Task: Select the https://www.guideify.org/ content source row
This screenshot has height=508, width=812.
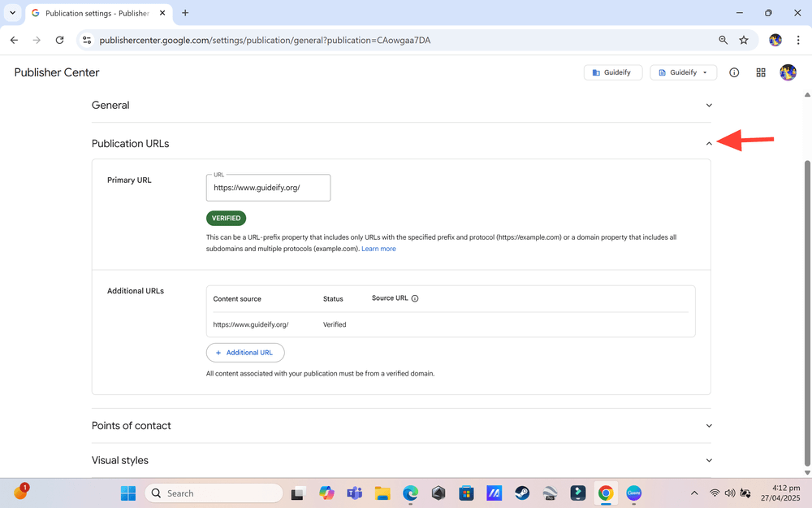Action: click(x=451, y=324)
